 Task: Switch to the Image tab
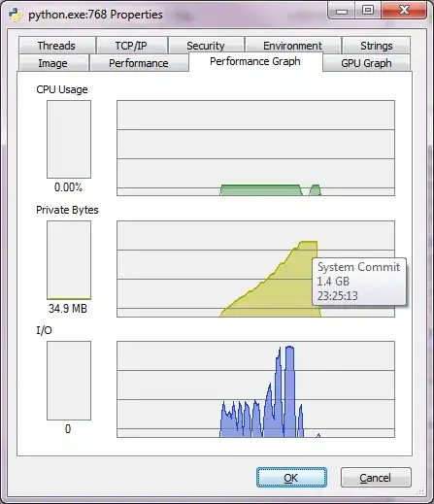[53, 63]
